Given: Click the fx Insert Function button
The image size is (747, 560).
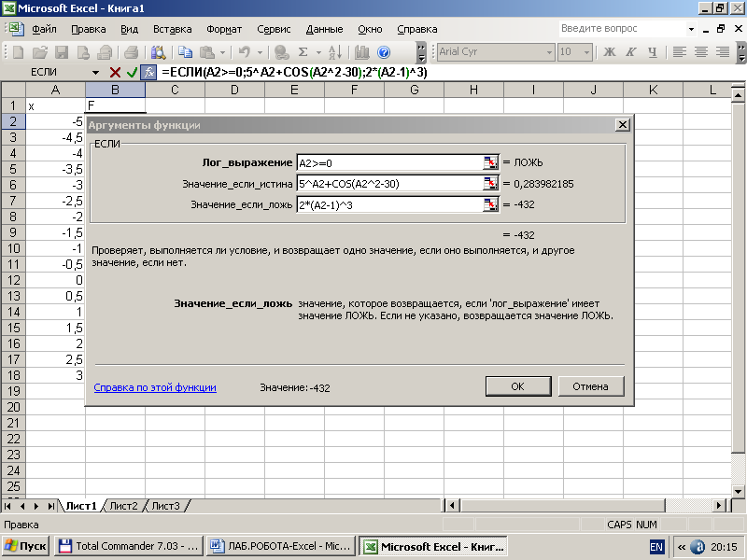Looking at the screenshot, I should [x=149, y=73].
